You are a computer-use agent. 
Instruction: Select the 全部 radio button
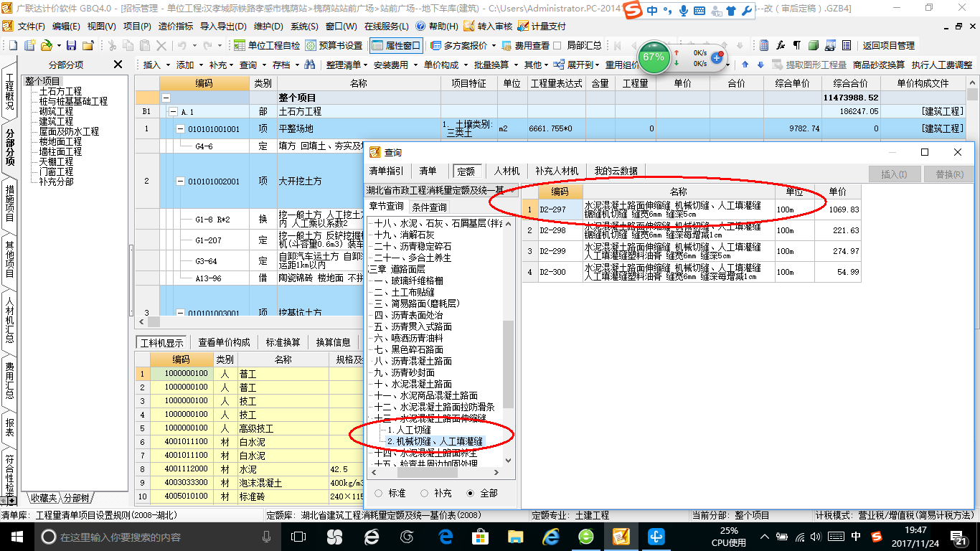471,494
